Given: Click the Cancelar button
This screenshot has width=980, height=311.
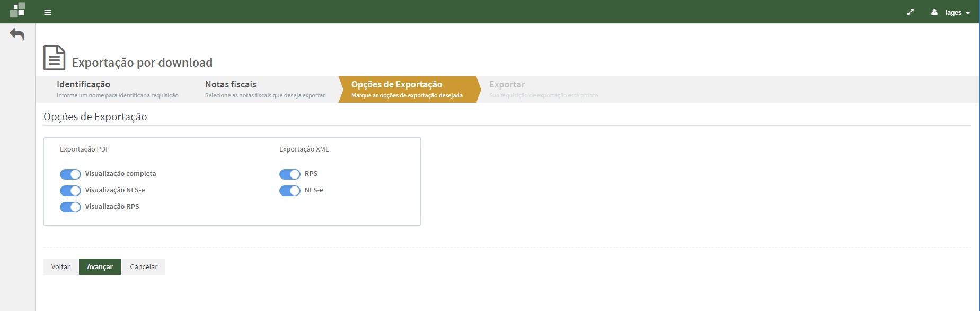Looking at the screenshot, I should 144,267.
